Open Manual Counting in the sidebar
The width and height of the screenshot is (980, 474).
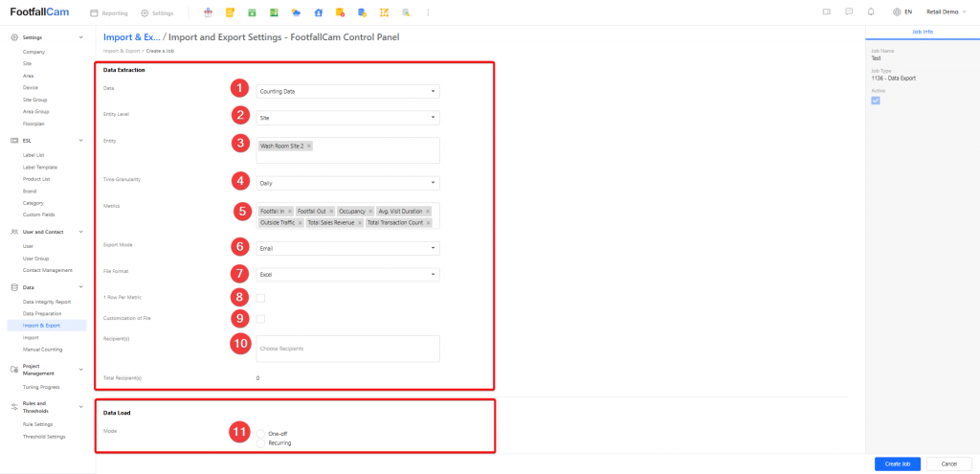pos(42,349)
